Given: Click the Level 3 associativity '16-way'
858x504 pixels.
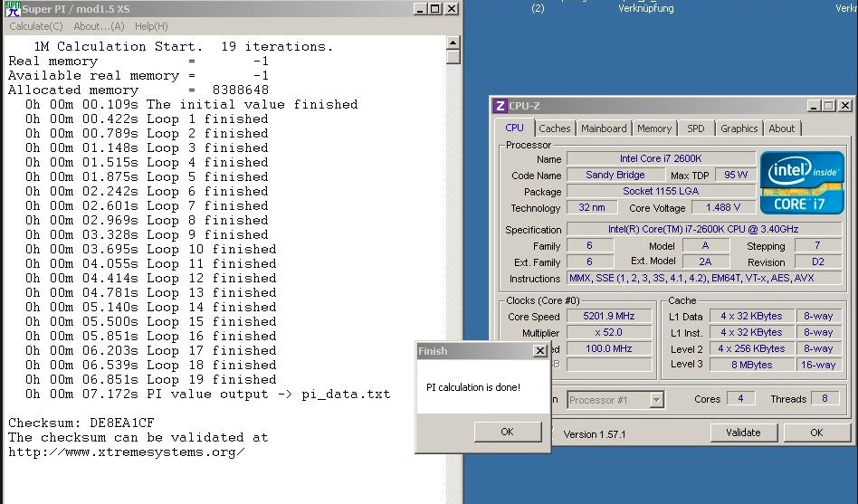Looking at the screenshot, I should coord(818,365).
